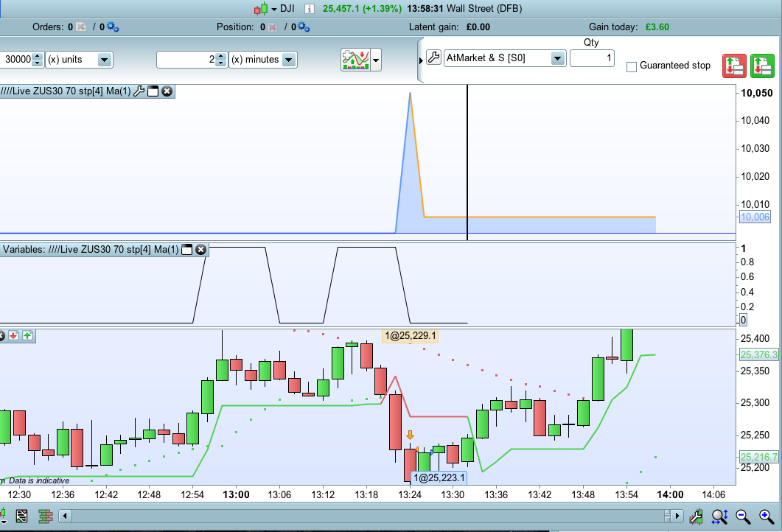Viewport: 782px width, 532px height.
Task: Zoom in with the magnifier plus icon
Action: click(x=767, y=517)
